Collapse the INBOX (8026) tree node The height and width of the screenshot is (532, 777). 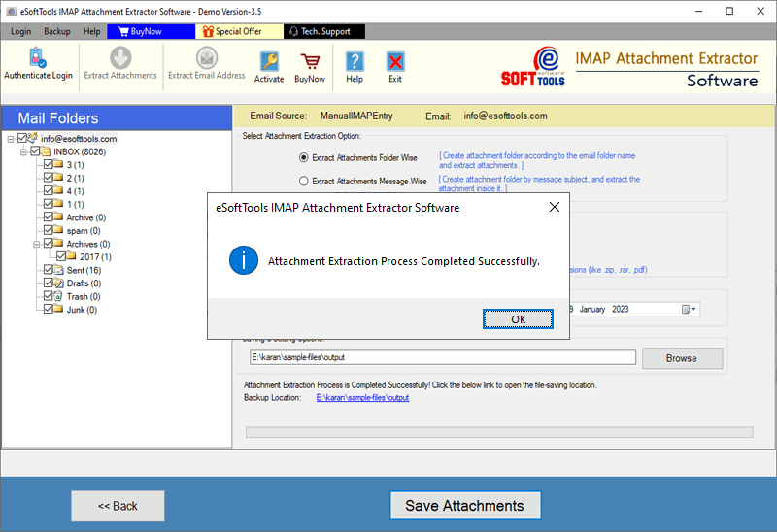(x=23, y=151)
